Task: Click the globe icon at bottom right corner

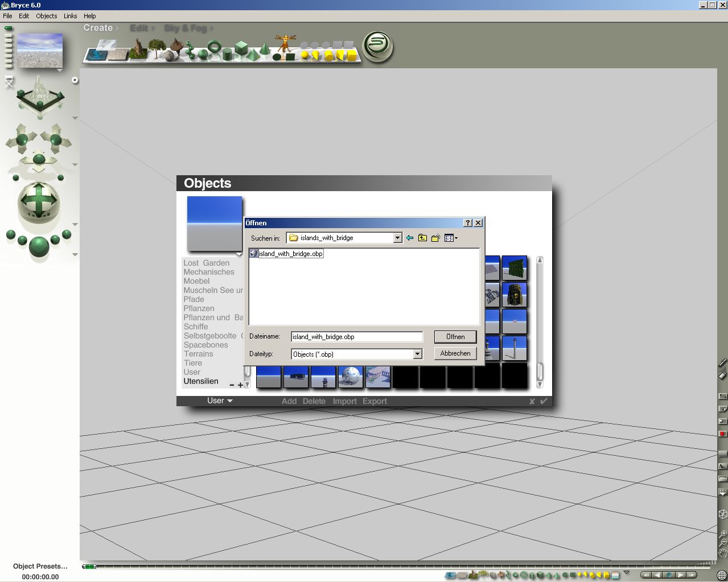Action: click(x=722, y=575)
